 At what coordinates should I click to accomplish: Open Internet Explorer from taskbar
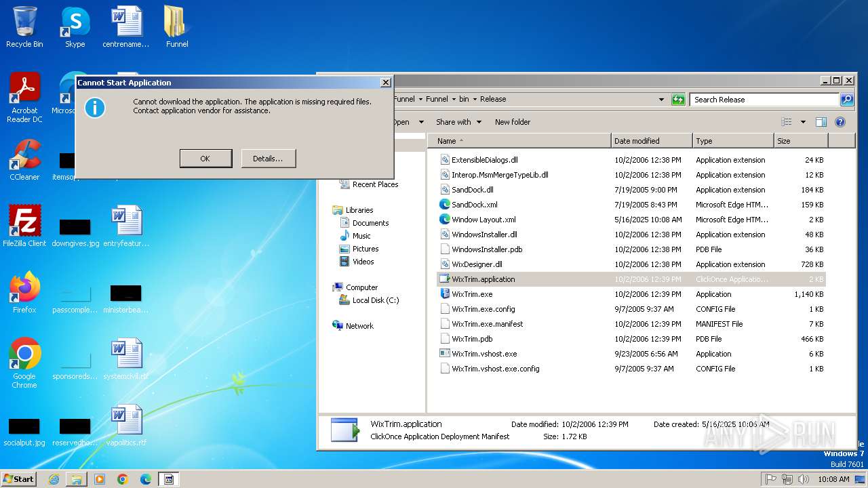pos(54,479)
